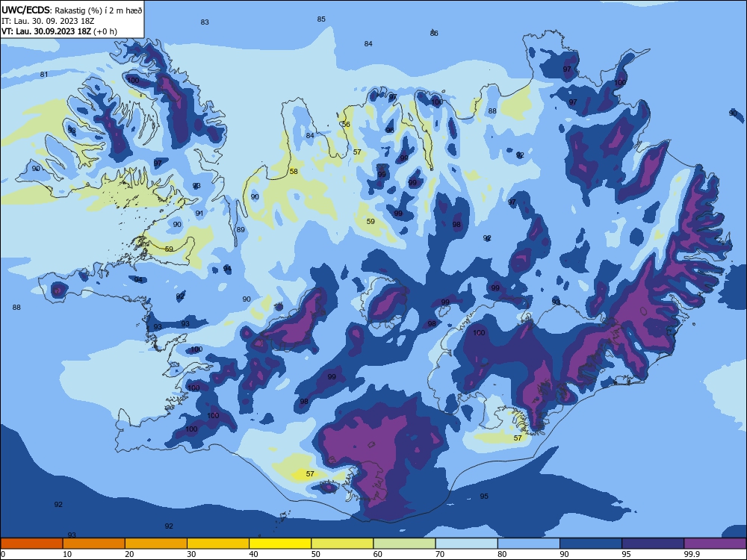747x560 pixels.
Task: Click the map value '81' over the sea
Action: tap(44, 74)
